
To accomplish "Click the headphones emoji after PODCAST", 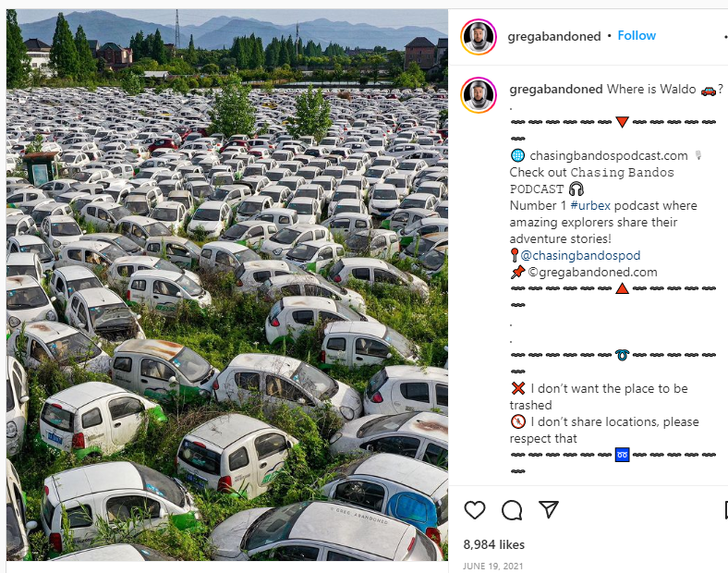I will coord(576,189).
